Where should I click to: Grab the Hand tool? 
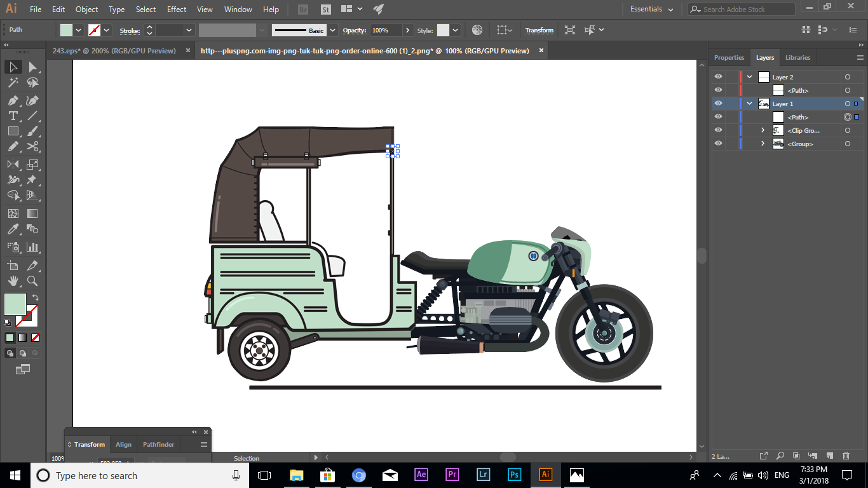click(13, 280)
